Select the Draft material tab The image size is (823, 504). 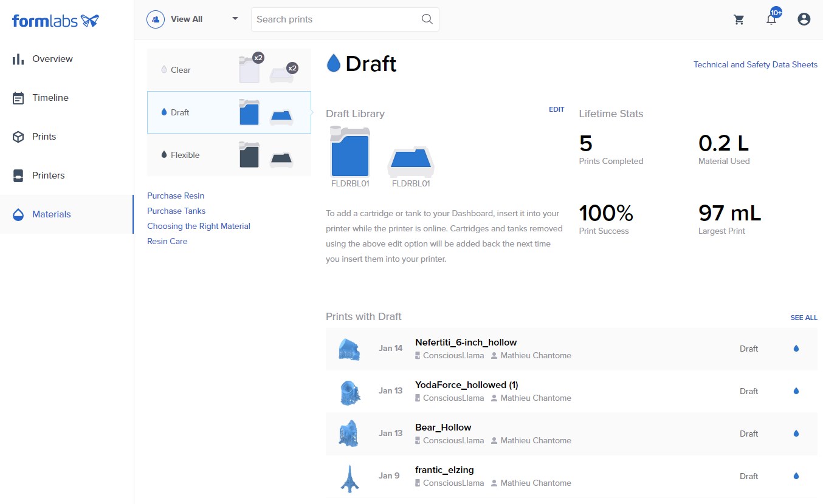click(x=229, y=112)
